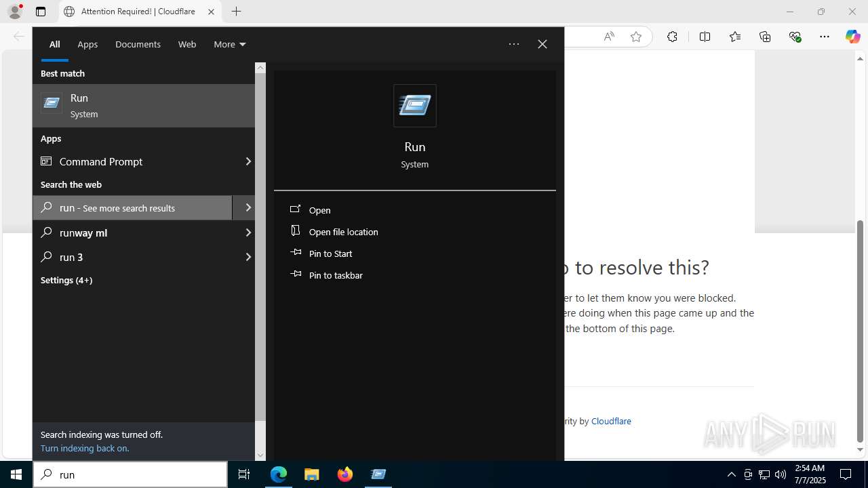Click the search results scrollbar down arrow

260,455
